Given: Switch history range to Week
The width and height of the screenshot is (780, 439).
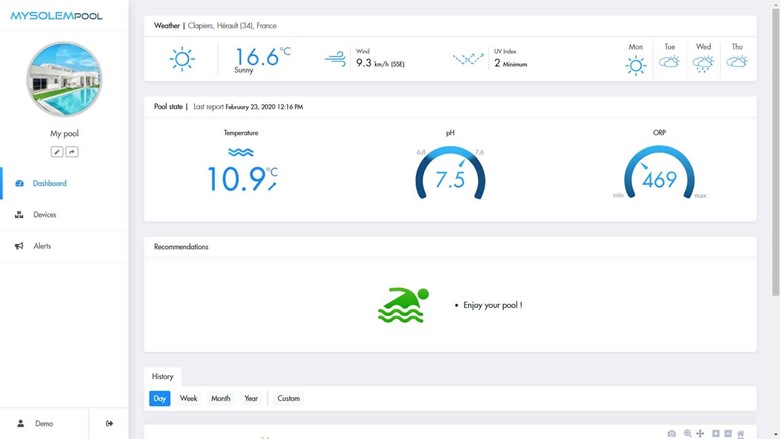Looking at the screenshot, I should coord(188,398).
